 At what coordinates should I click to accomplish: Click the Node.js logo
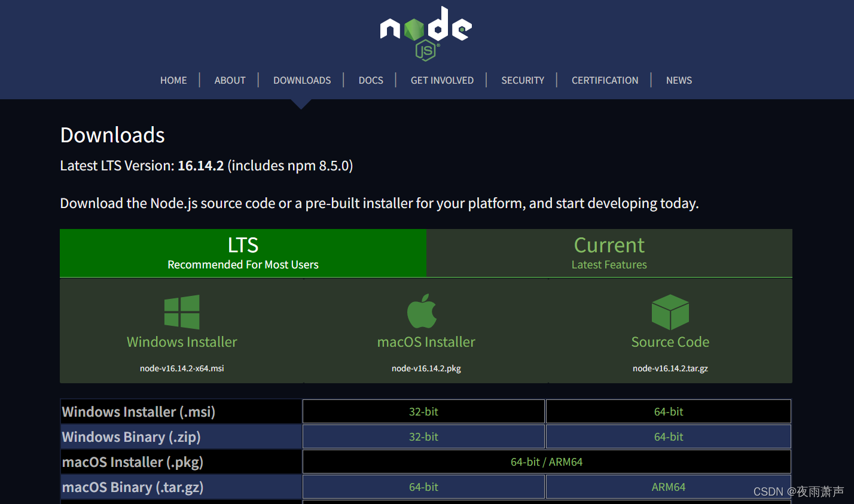point(426,33)
